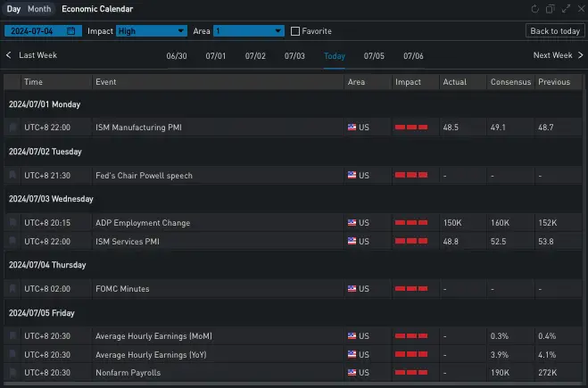The width and height of the screenshot is (588, 388).
Task: Switch to Day view
Action: tap(13, 9)
